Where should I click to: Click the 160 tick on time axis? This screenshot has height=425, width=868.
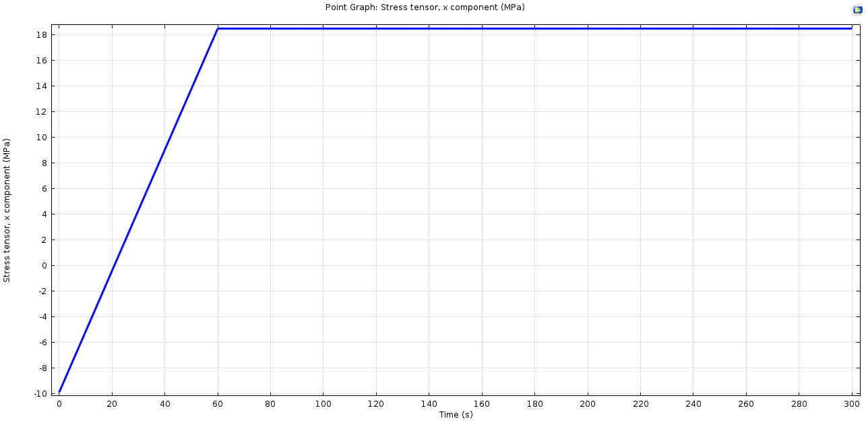click(482, 404)
